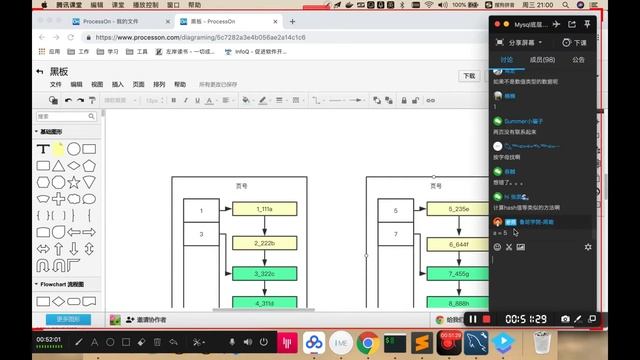Open the 视图 menu
This screenshot has height=360, width=640.
(97, 84)
